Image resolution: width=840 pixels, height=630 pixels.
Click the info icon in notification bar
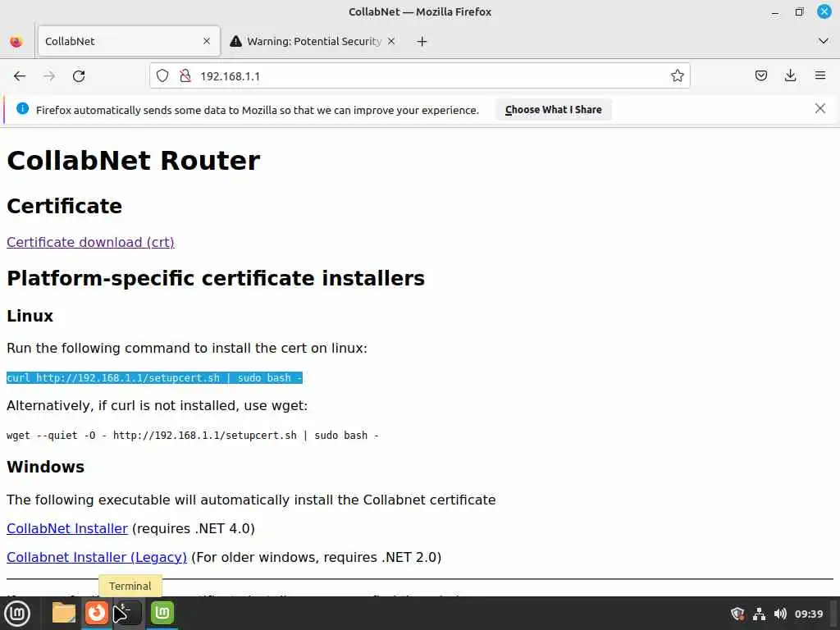pos(22,109)
